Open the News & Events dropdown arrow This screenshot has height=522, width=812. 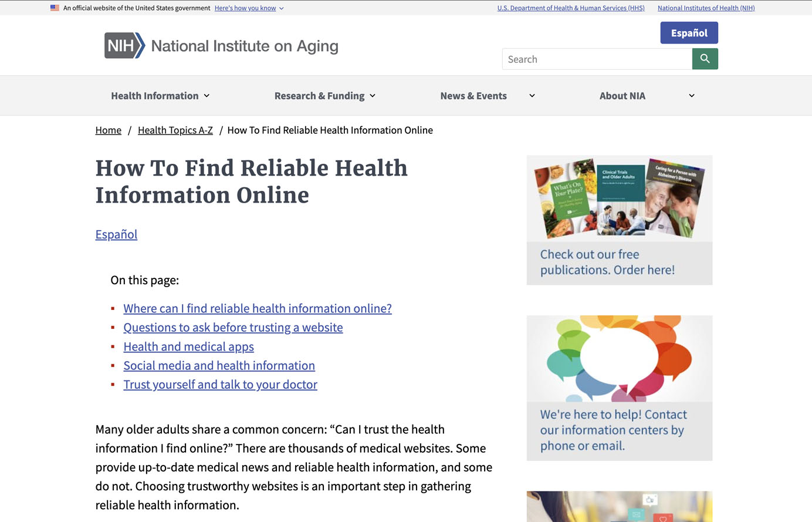(x=532, y=96)
